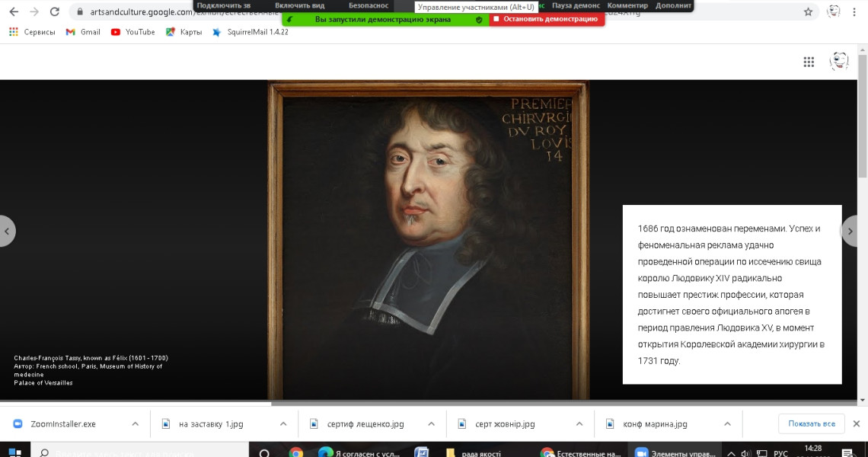
Task: Open the downloaded ZoomInstaller.exe file
Action: coord(63,423)
